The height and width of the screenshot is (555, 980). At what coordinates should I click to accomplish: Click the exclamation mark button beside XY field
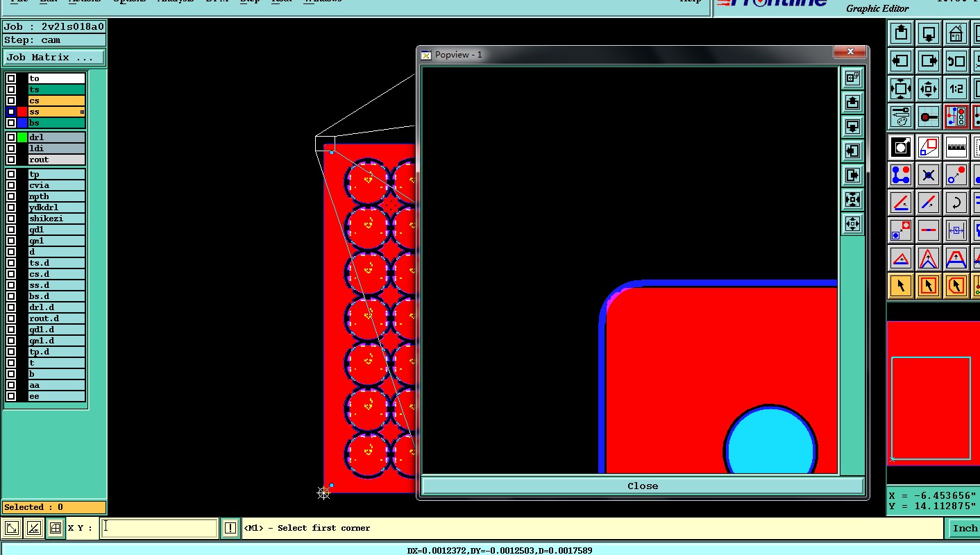click(x=230, y=529)
